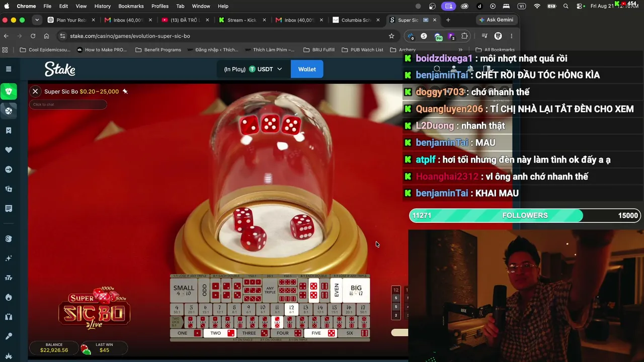
Task: Switch to the Plan Your Reb tab
Action: pyautogui.click(x=71, y=20)
